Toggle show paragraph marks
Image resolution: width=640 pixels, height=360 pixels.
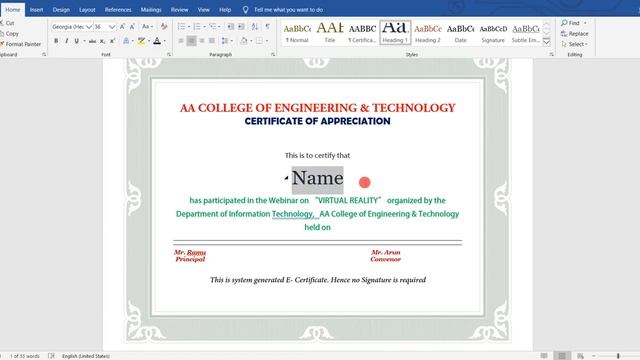point(267,27)
